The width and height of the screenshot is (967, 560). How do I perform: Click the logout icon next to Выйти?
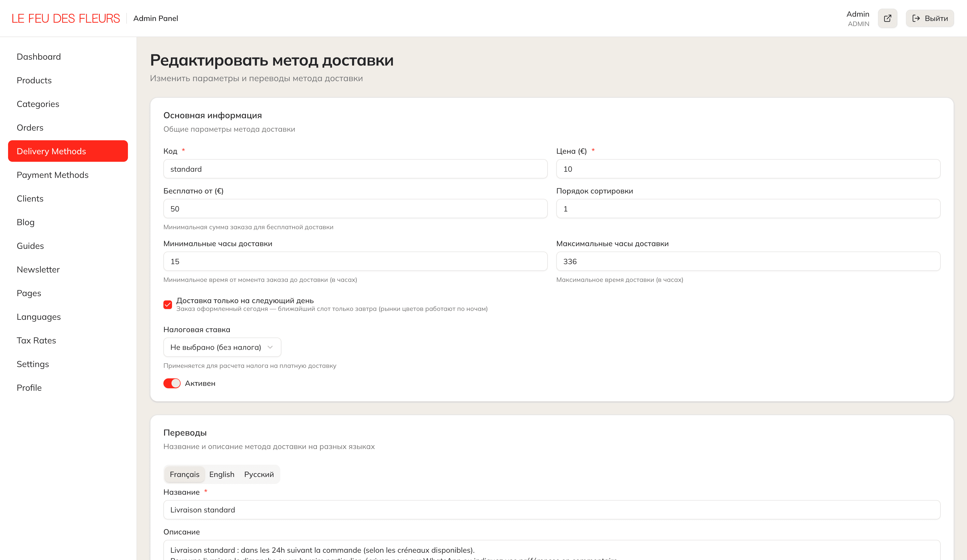point(917,18)
